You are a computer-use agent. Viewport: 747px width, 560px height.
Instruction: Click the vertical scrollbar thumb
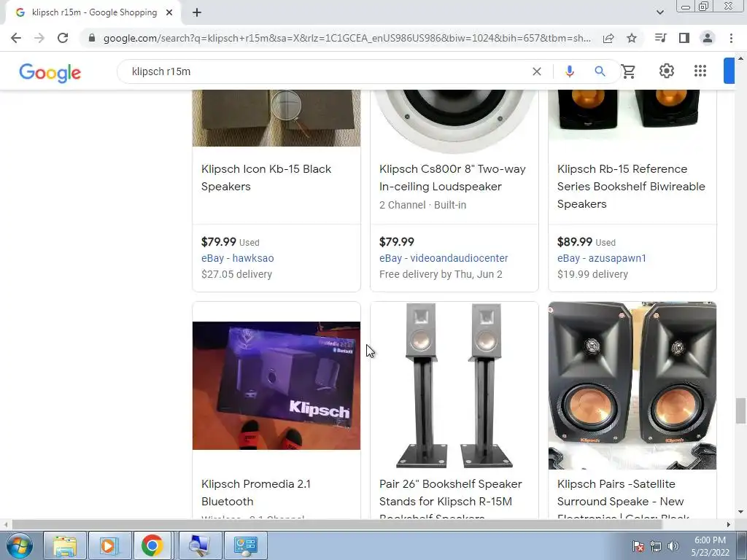tap(740, 411)
